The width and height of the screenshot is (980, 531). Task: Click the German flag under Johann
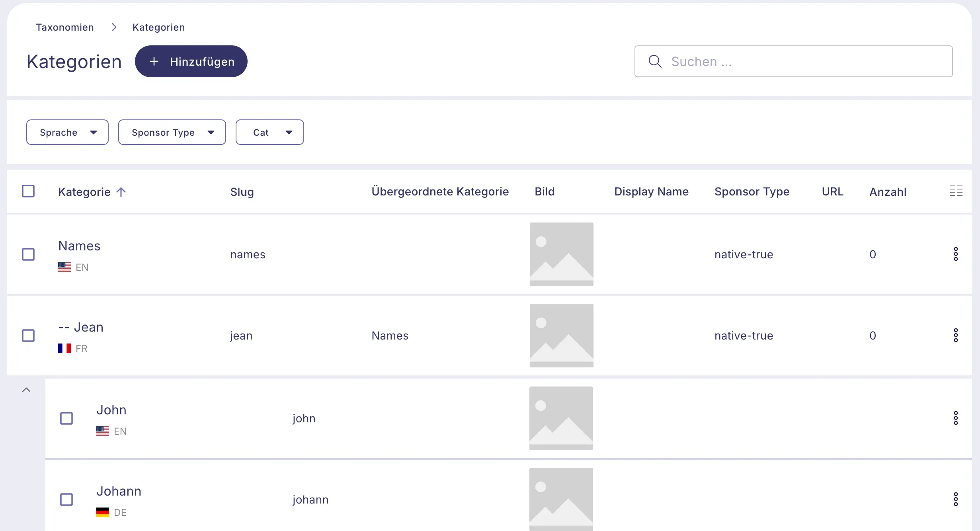pos(103,512)
